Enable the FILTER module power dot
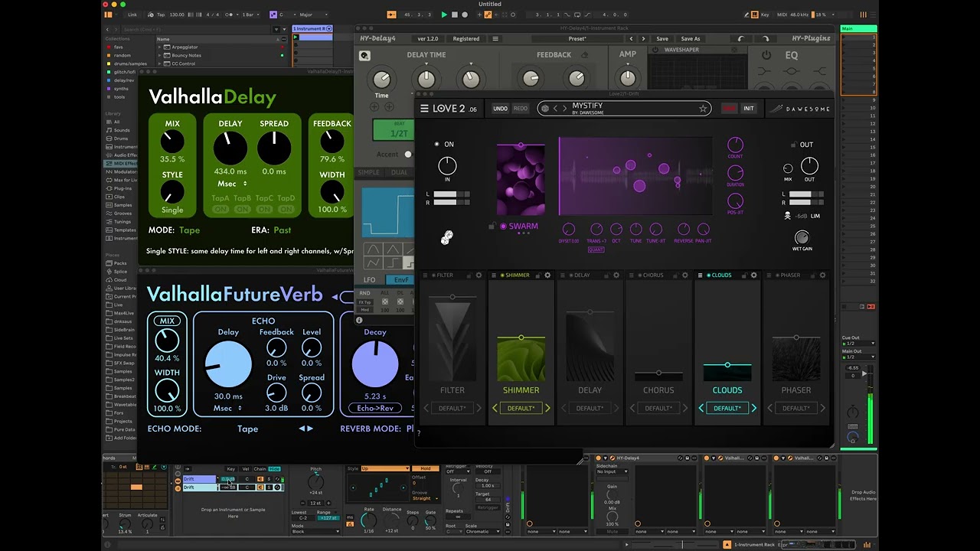The height and width of the screenshot is (551, 980). click(x=433, y=275)
